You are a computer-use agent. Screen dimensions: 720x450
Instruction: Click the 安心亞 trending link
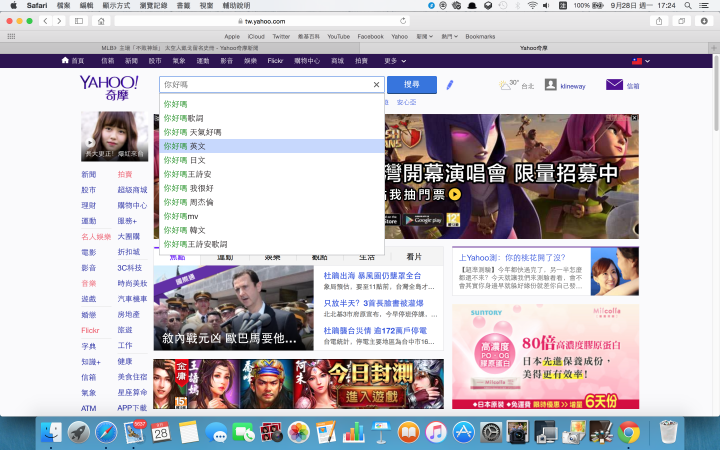coord(406,102)
